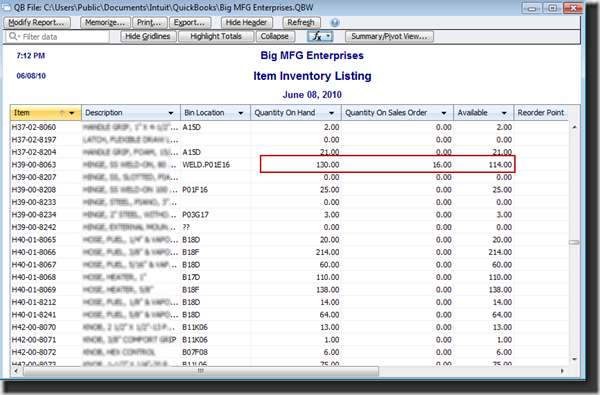Viewport: 600px width, 395px height.
Task: Select item H39-00-8208
Action: pos(34,189)
